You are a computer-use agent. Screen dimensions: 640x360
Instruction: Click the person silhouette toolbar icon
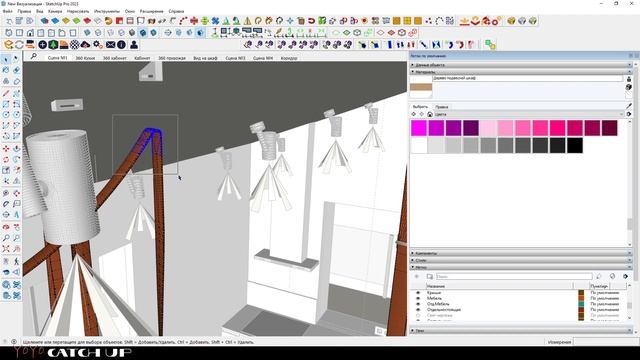point(134,44)
